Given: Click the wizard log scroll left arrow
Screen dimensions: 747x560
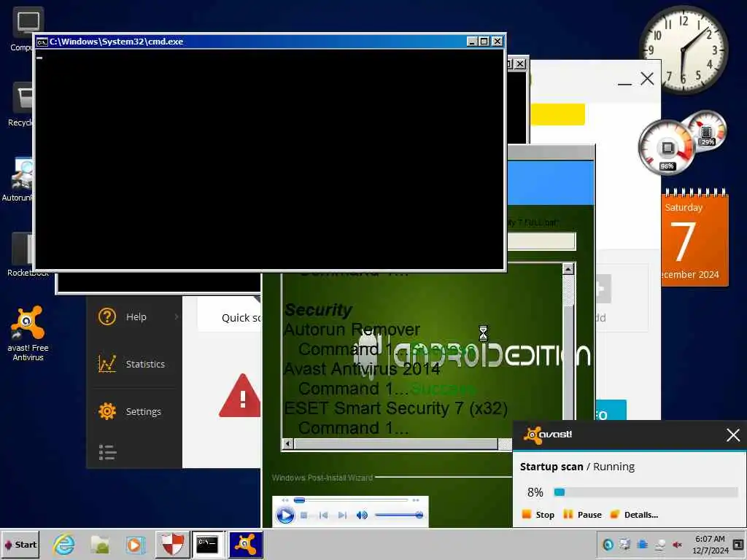Looking at the screenshot, I should 287,444.
